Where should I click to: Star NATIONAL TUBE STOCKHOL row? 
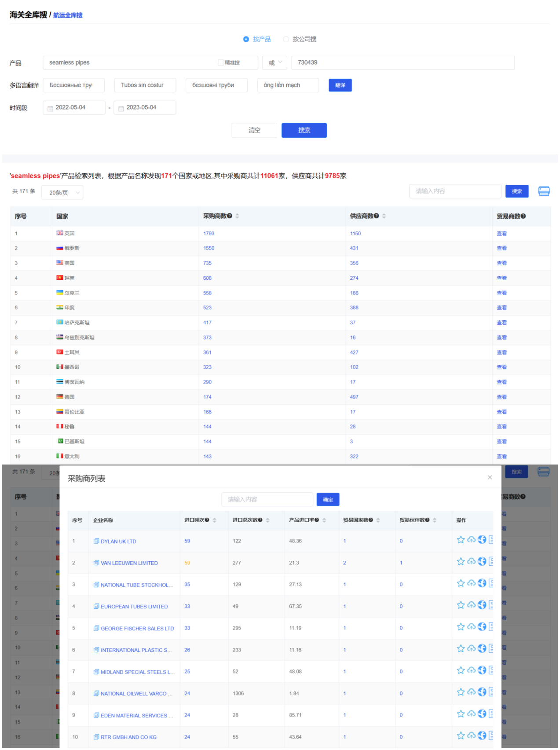click(x=461, y=583)
